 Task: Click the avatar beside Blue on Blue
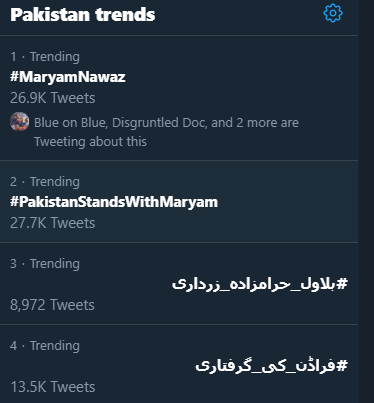(x=19, y=121)
